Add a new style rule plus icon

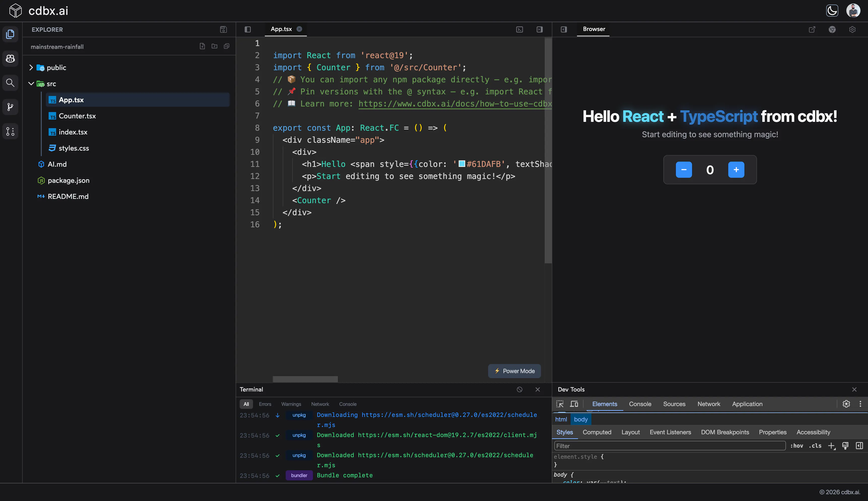coord(831,446)
